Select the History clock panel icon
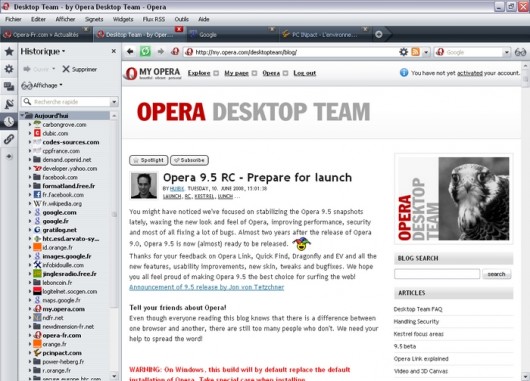 tap(9, 121)
